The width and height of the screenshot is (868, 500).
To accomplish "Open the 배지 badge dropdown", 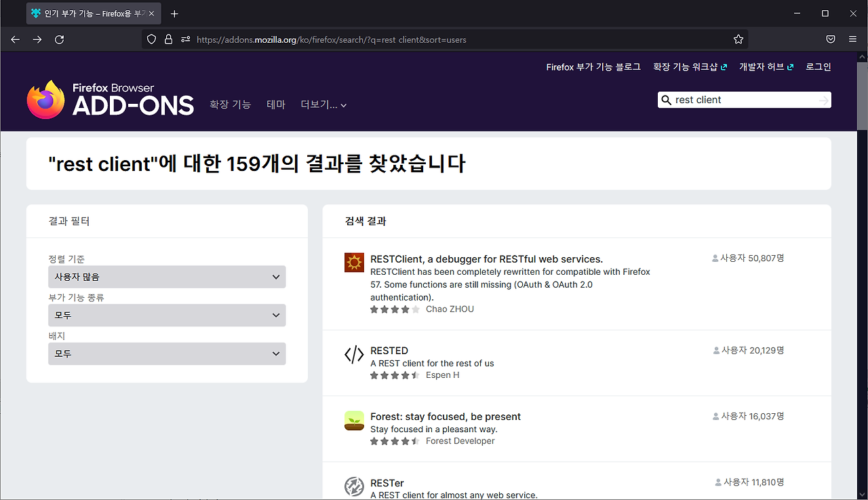I will coord(167,353).
